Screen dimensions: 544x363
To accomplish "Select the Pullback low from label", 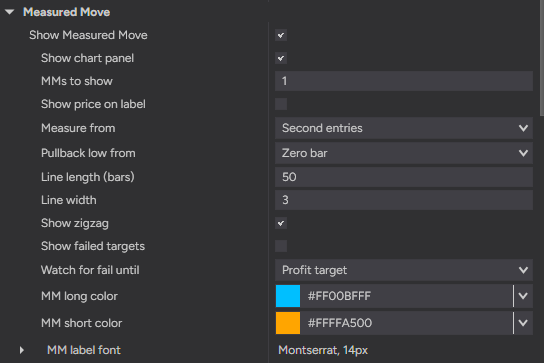I will tap(88, 153).
